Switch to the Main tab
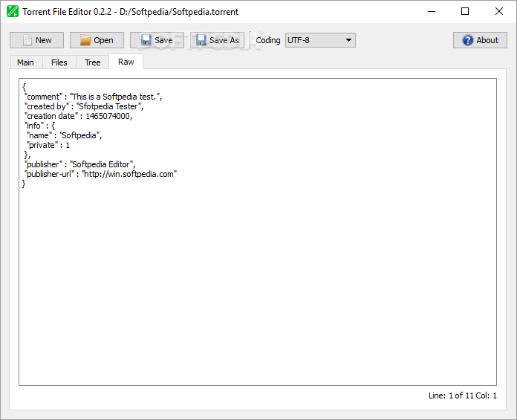 26,62
